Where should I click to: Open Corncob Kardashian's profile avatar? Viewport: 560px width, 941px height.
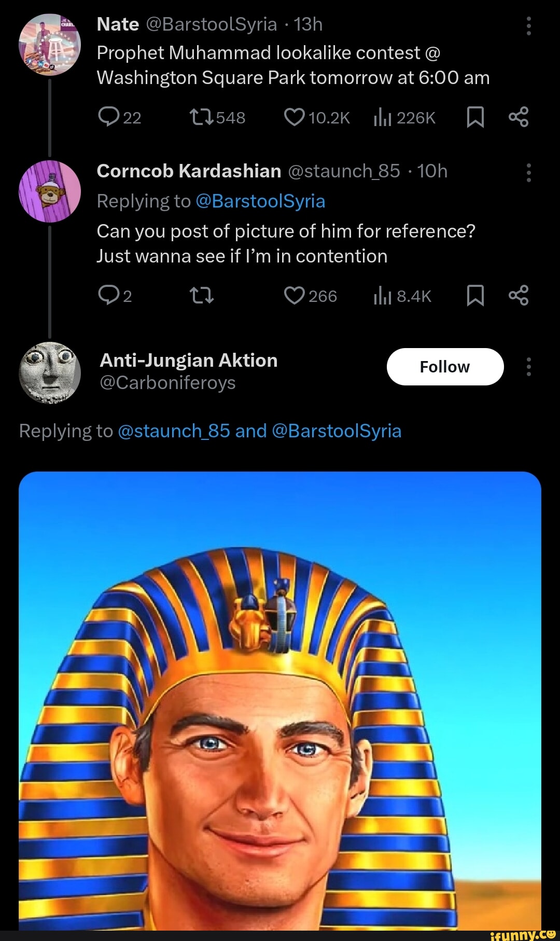50,191
